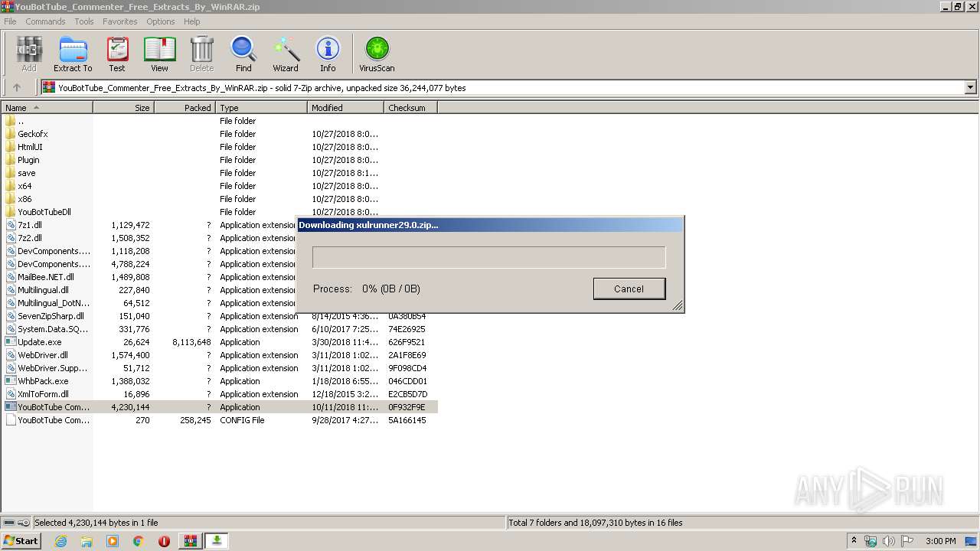Go up one level arrow button

(x=17, y=87)
